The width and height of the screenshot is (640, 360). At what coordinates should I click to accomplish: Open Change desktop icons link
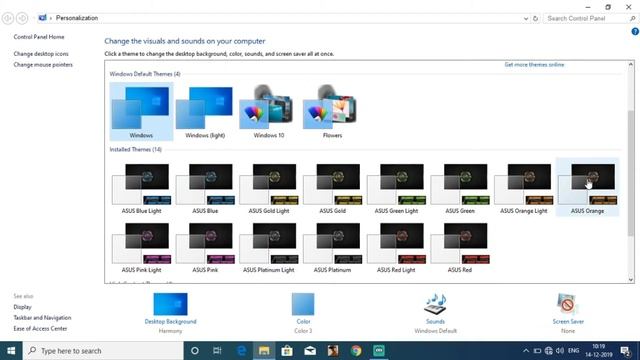(x=41, y=54)
